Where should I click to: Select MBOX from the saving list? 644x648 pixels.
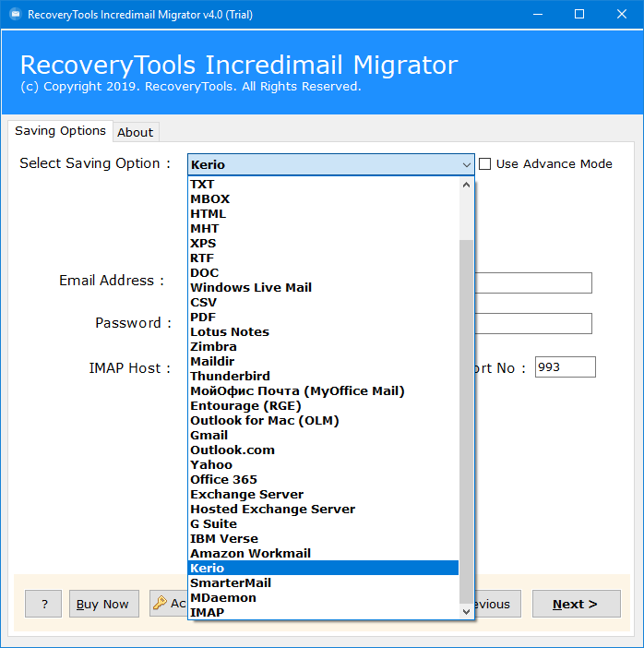[324, 199]
